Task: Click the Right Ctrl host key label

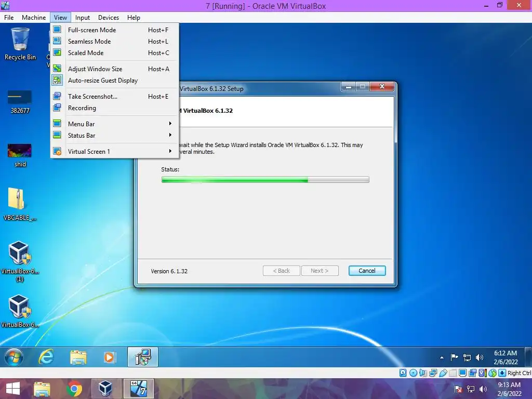Action: (x=519, y=373)
